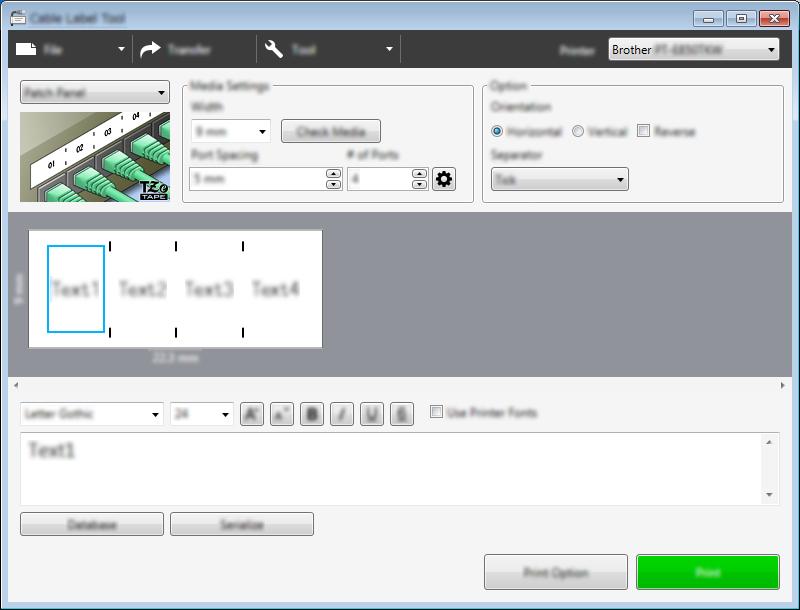This screenshot has width=800, height=610.
Task: Click the Transfer curved arrow icon
Action: (x=151, y=49)
